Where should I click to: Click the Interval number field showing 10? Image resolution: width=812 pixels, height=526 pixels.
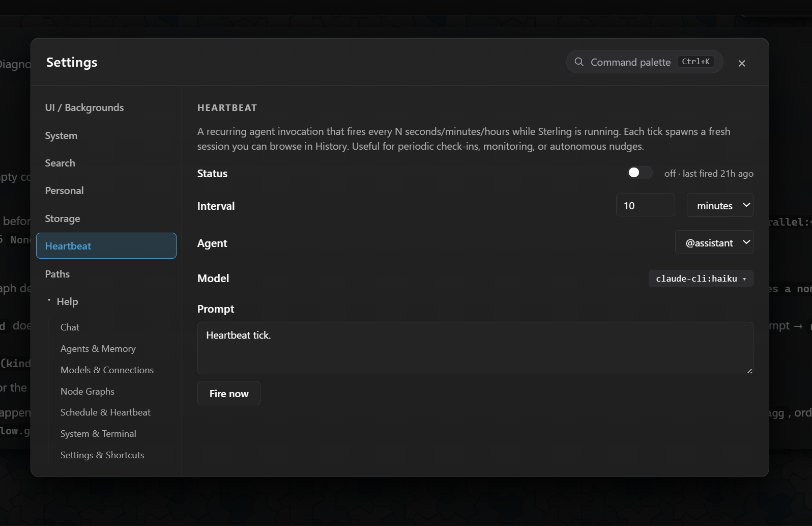[x=645, y=205]
